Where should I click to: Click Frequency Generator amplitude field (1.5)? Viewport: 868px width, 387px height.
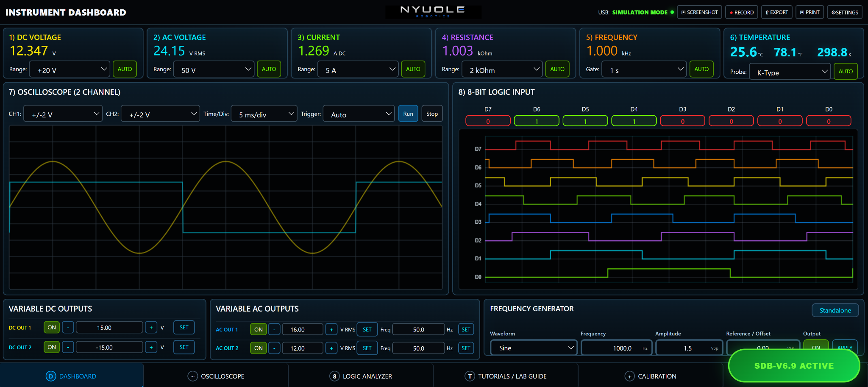point(689,348)
